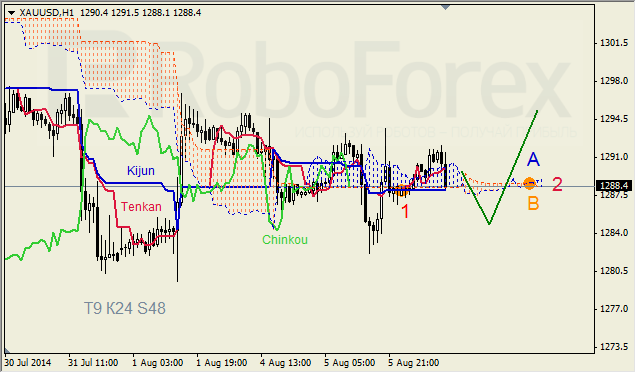The image size is (636, 373).
Task: Click price level 1284.0 on scale
Action: coord(614,233)
